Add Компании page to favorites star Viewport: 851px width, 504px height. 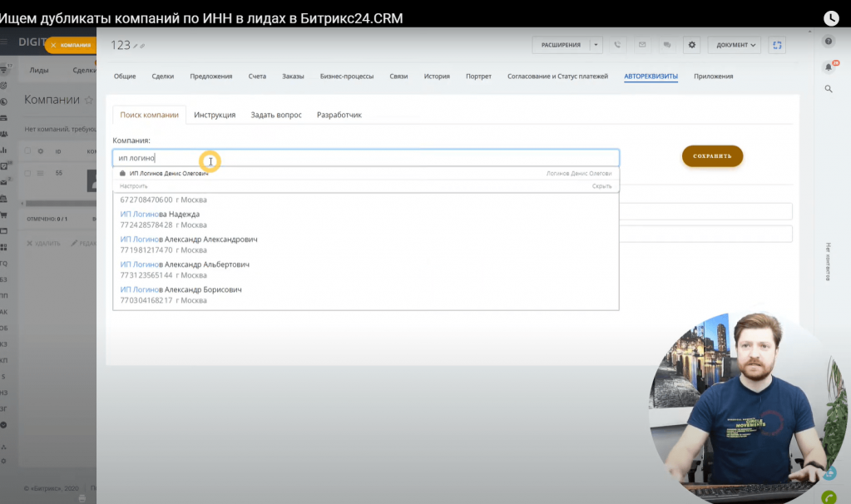(88, 101)
